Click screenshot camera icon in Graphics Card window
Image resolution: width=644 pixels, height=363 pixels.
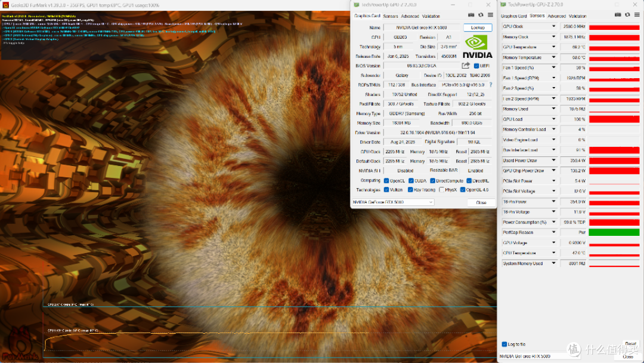pos(471,15)
